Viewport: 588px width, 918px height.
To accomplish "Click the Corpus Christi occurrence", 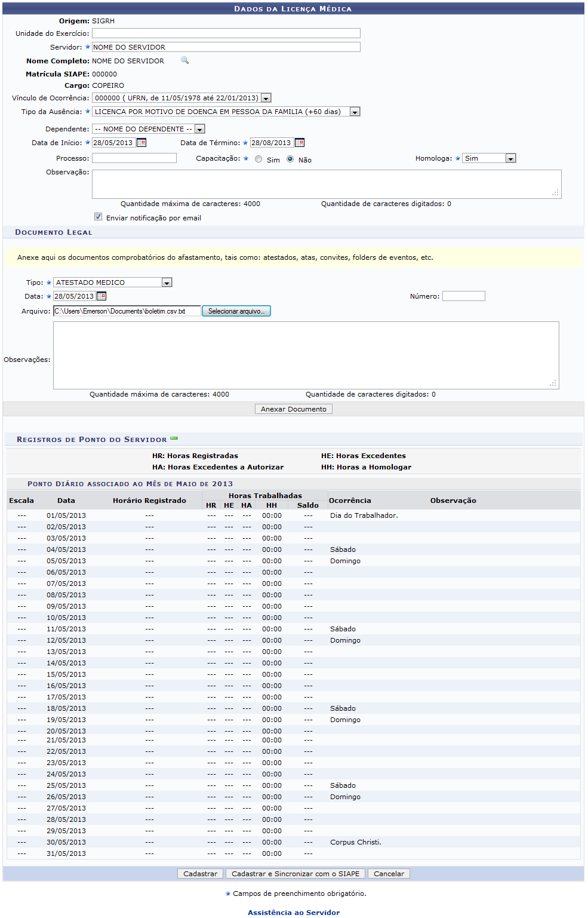I will coord(356,842).
